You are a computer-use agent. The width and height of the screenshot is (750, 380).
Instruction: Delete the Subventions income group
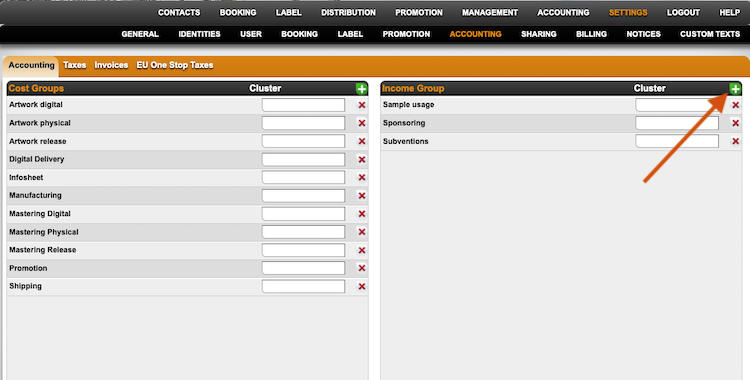click(x=736, y=141)
